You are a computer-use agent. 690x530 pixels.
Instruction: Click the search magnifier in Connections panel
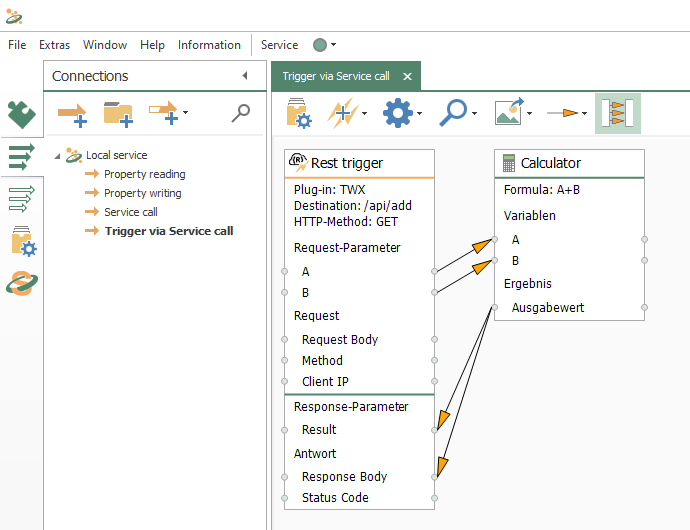point(240,113)
